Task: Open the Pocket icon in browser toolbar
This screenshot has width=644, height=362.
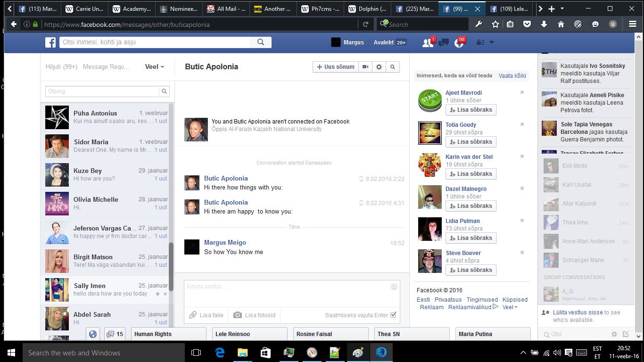Action: 527,25
